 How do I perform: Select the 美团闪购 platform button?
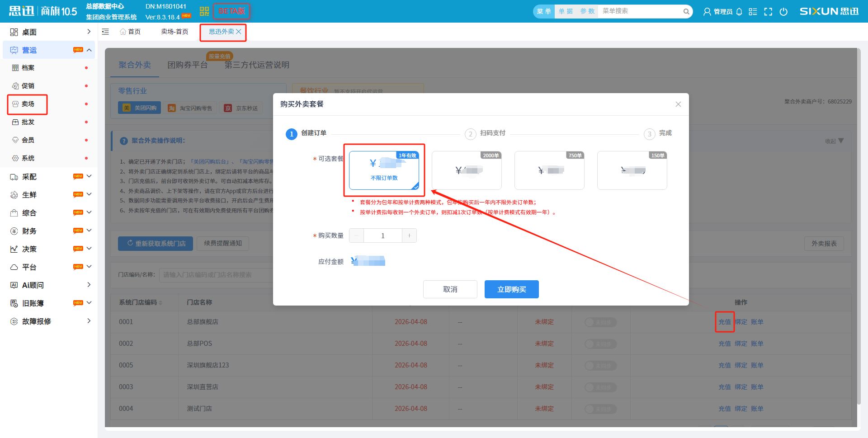(140, 108)
